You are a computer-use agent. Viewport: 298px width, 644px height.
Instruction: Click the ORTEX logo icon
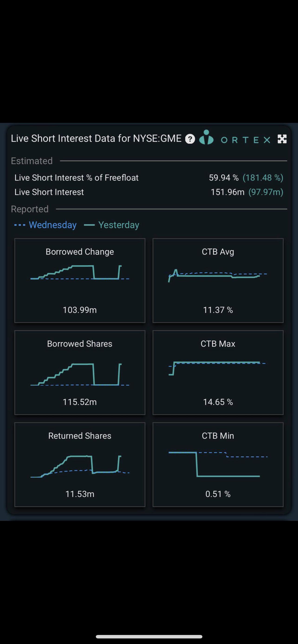[206, 137]
